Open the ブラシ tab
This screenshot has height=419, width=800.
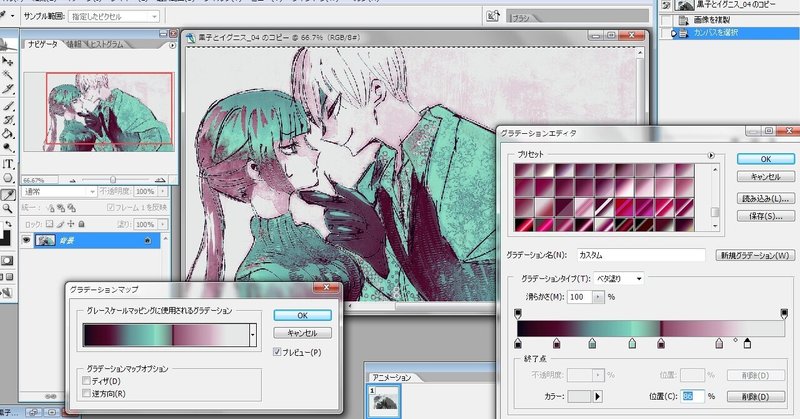[522, 18]
